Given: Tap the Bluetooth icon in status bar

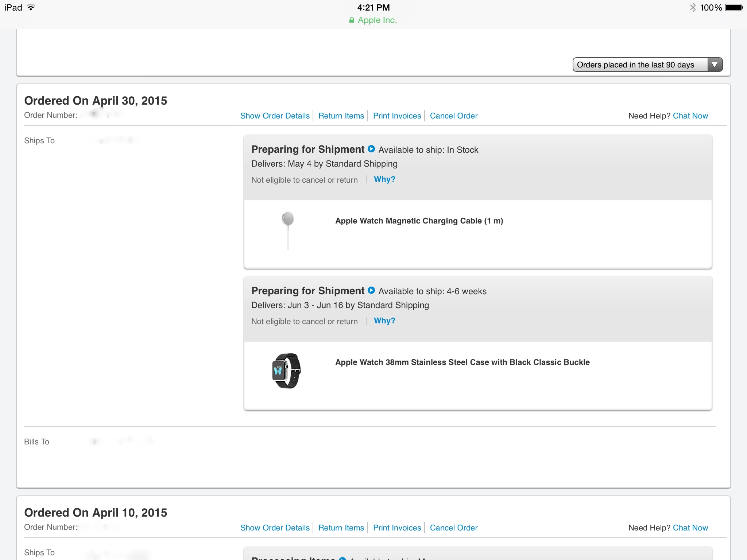Looking at the screenshot, I should (x=693, y=7).
